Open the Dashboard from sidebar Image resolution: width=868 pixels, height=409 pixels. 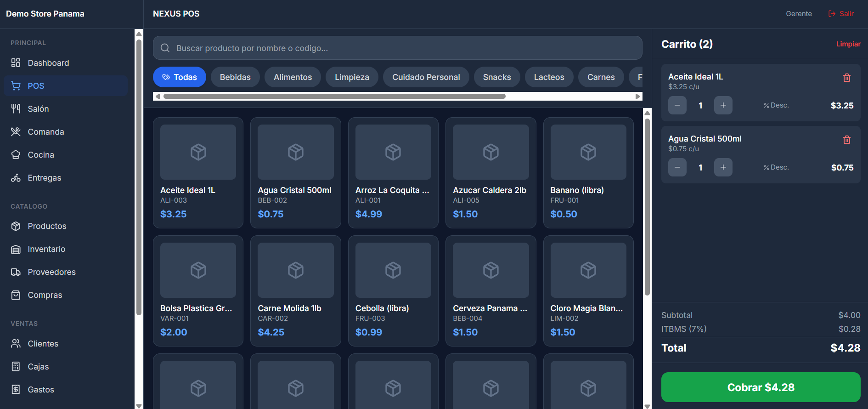(48, 63)
